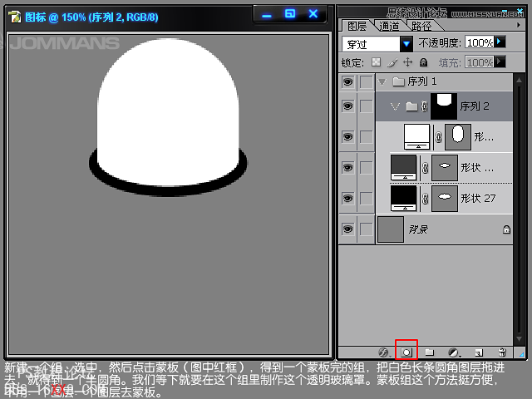This screenshot has width=532, height=399.
Task: Switch to the 通道 tab
Action: point(388,27)
